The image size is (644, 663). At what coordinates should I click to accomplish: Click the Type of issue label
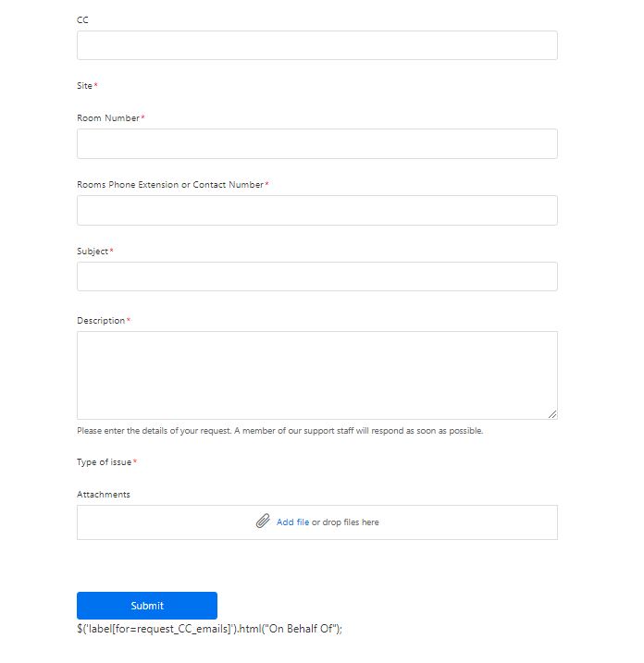[x=104, y=462]
